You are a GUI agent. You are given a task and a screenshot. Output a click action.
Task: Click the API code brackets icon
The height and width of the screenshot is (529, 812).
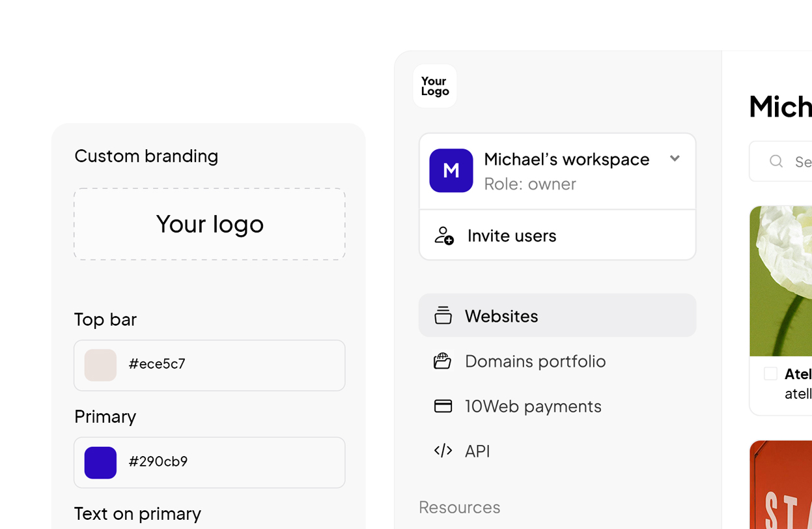click(x=443, y=451)
